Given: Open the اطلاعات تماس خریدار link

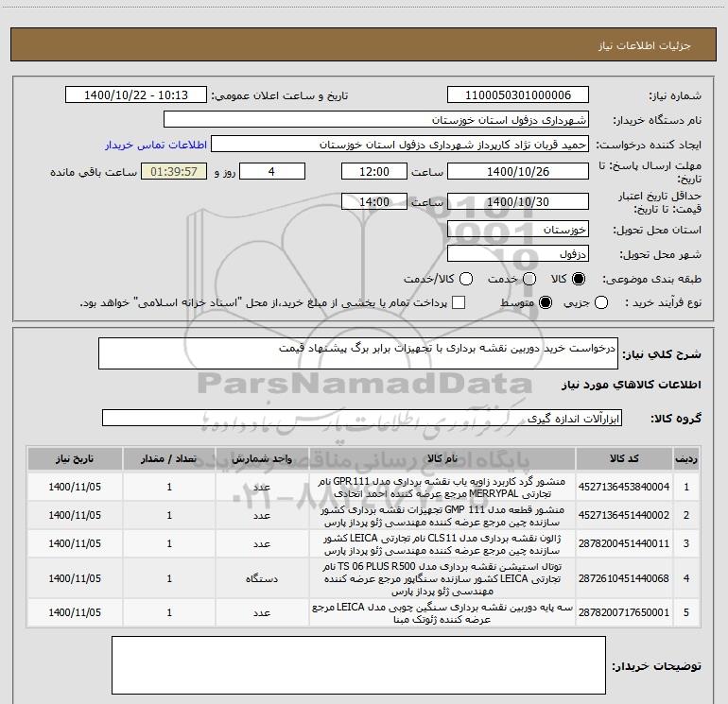Looking at the screenshot, I should click(156, 145).
